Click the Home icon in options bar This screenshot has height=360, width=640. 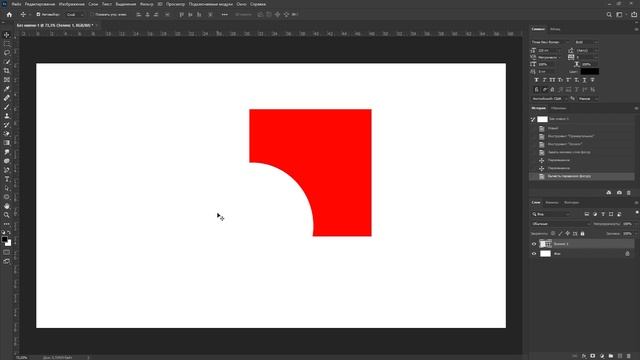[9, 14]
